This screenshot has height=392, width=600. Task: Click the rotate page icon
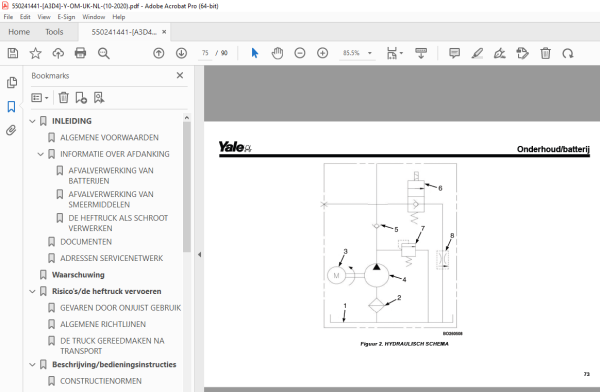pyautogui.click(x=568, y=53)
